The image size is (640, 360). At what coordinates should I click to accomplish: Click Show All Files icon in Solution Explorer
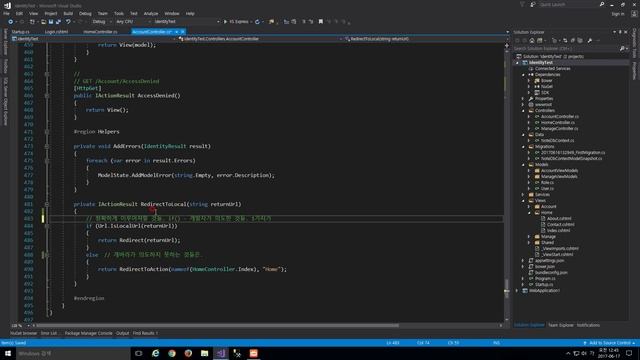coord(580,40)
